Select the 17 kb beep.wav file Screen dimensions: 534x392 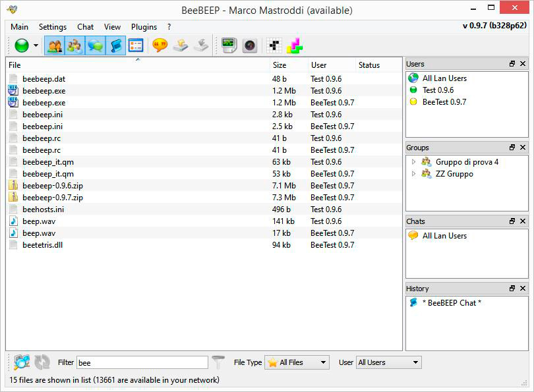coord(204,233)
